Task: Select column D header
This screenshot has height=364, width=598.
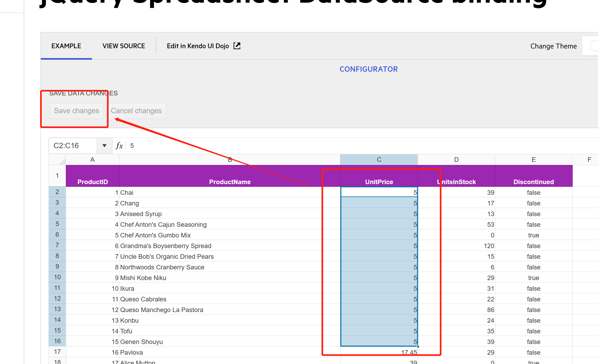Action: point(456,160)
